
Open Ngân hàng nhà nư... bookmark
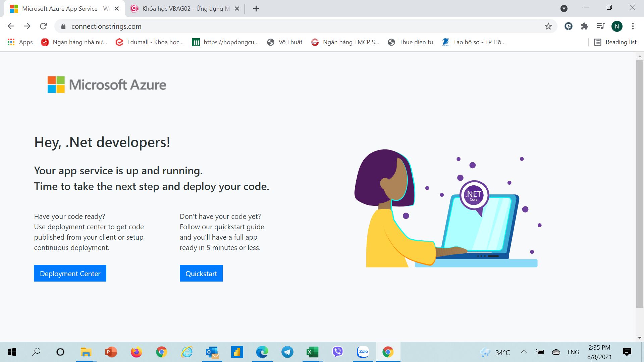point(74,42)
